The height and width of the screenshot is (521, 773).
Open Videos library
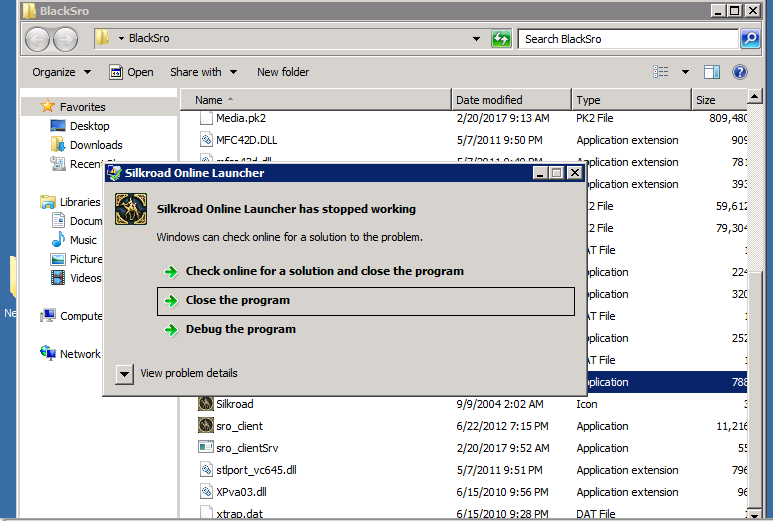[x=85, y=278]
